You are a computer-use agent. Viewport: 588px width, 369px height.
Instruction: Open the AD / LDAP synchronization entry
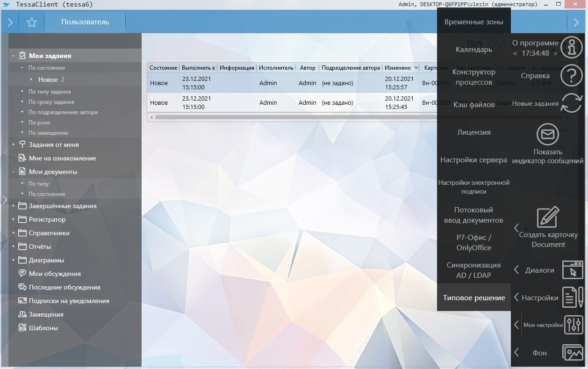tap(473, 270)
